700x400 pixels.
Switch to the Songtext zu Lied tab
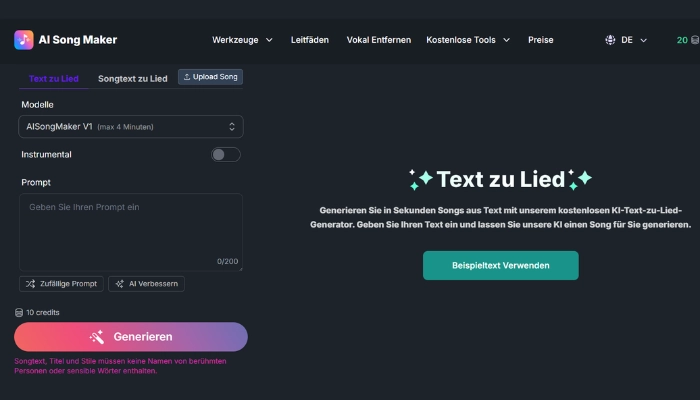pyautogui.click(x=133, y=79)
